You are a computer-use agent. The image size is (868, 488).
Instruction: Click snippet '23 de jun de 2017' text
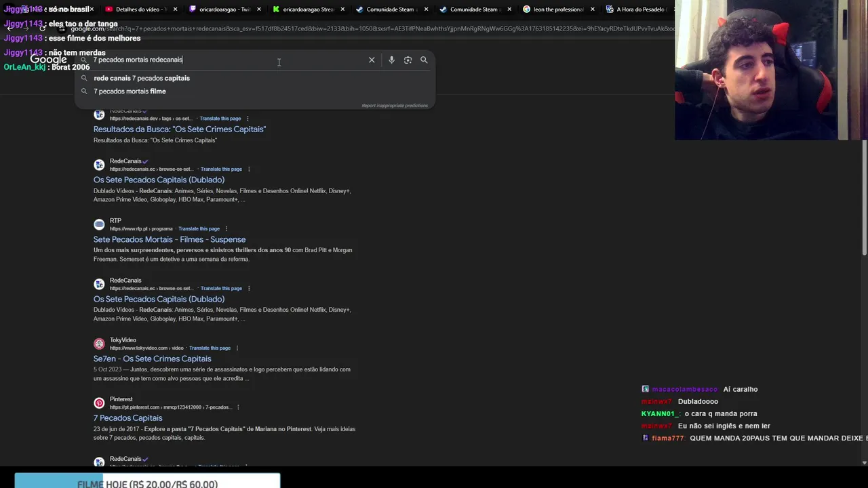[x=117, y=429]
